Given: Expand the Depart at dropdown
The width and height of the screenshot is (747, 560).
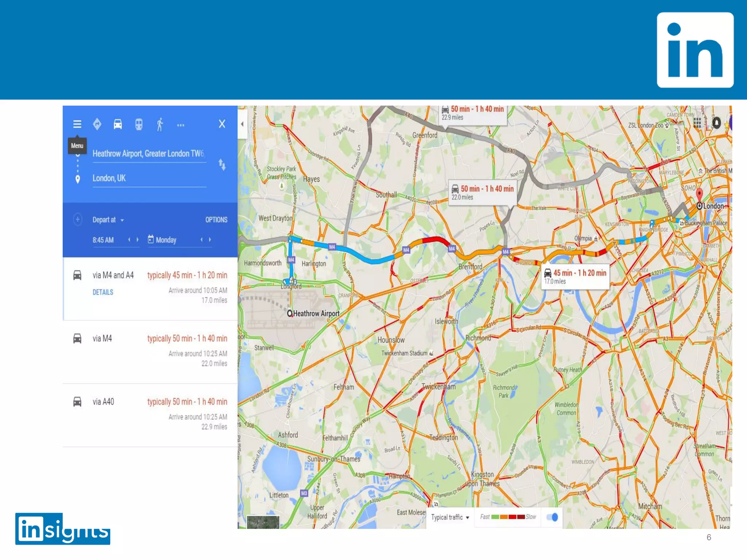Looking at the screenshot, I should tap(108, 220).
